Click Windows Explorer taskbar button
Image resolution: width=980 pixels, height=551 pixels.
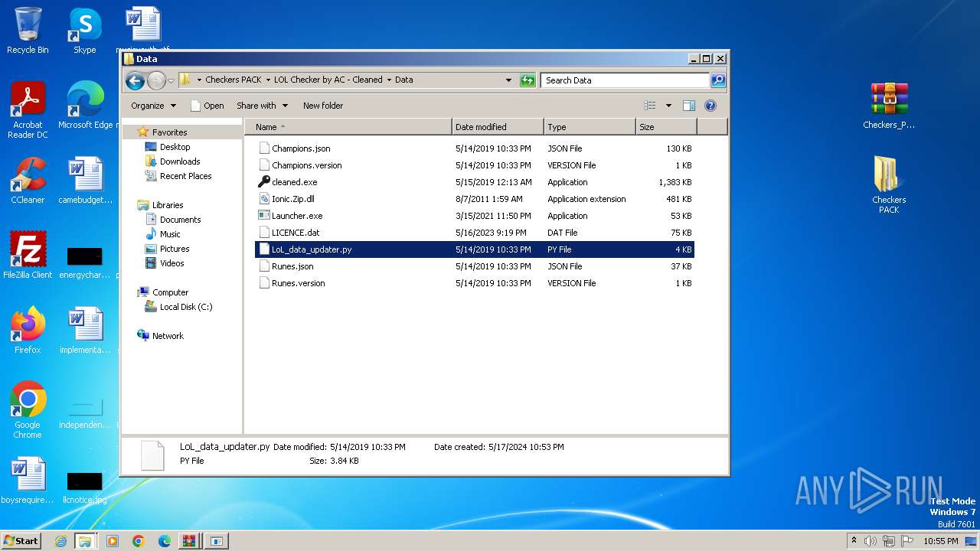(x=85, y=541)
